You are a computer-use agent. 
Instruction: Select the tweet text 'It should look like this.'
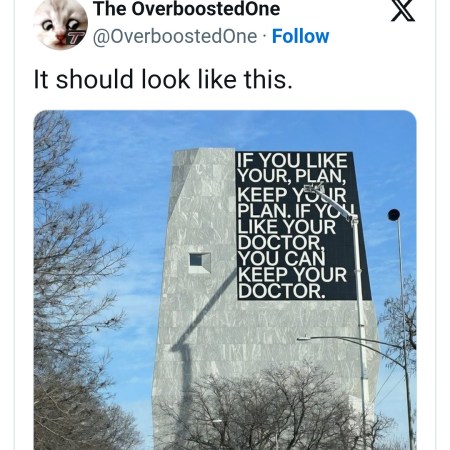(x=163, y=79)
